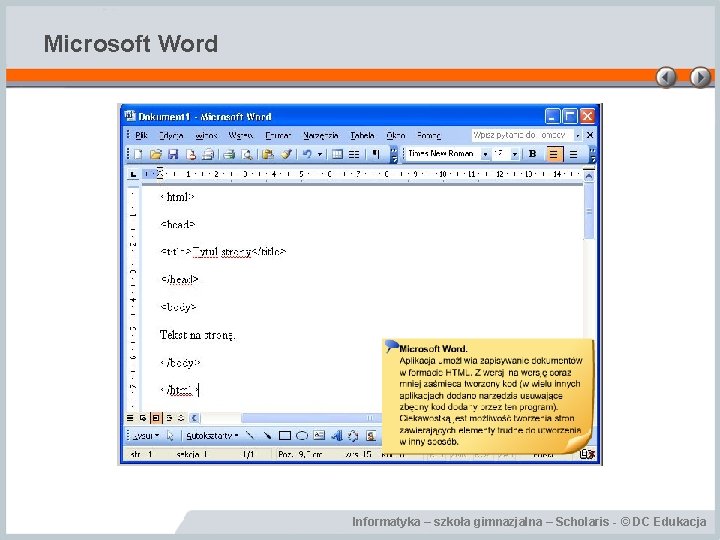
Task: Switch to web layout view button
Action: click(143, 418)
